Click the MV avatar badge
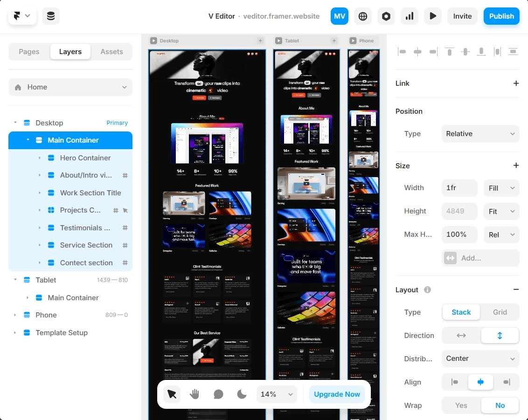This screenshot has height=420, width=528. point(340,16)
